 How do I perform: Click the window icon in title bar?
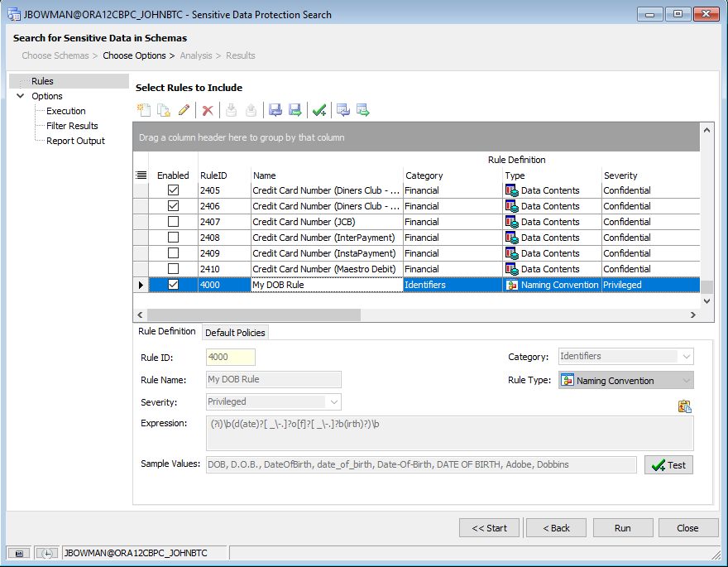click(x=14, y=14)
